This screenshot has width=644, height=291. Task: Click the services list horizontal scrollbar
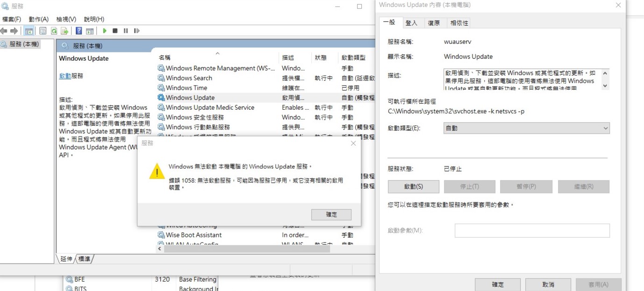pos(247,249)
